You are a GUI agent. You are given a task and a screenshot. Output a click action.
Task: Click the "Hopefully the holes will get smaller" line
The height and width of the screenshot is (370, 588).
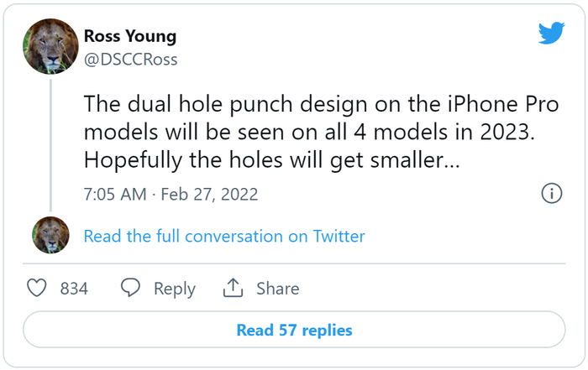click(272, 160)
